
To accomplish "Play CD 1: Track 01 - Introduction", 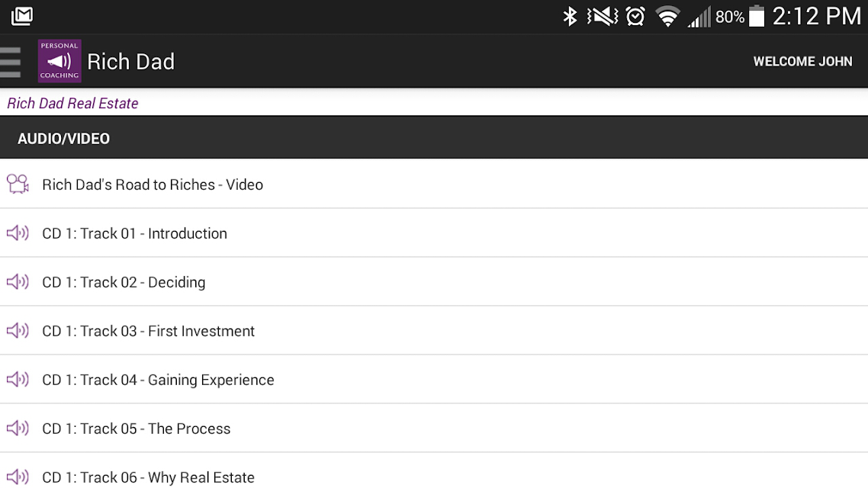I will coord(434,233).
